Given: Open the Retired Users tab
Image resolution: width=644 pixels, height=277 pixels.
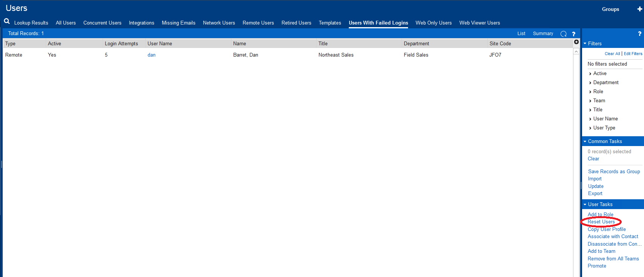Looking at the screenshot, I should [x=296, y=23].
